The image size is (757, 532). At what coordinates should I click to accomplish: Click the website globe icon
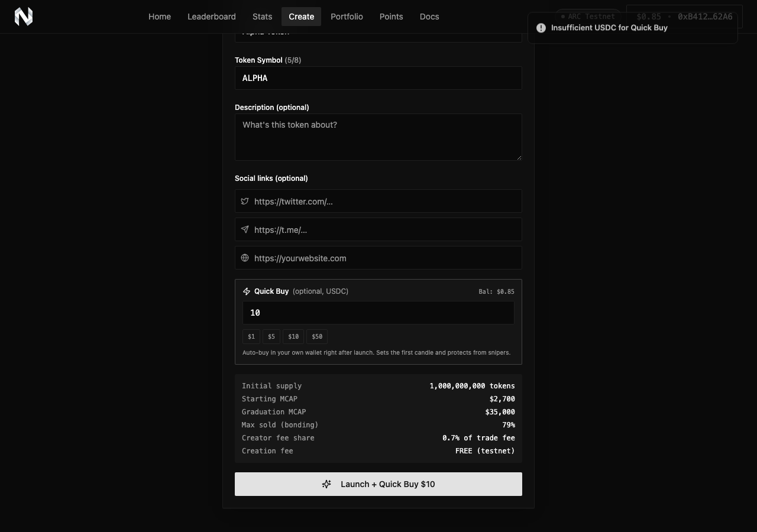(x=245, y=258)
